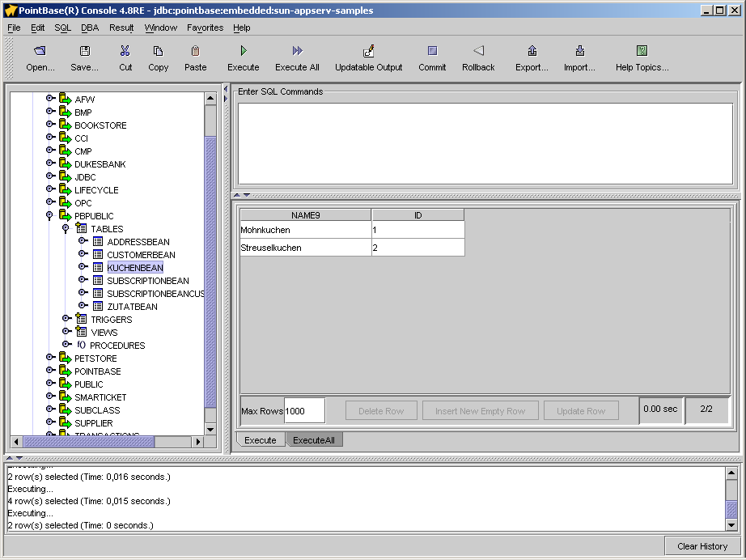Open the Favorites menu

pos(205,28)
